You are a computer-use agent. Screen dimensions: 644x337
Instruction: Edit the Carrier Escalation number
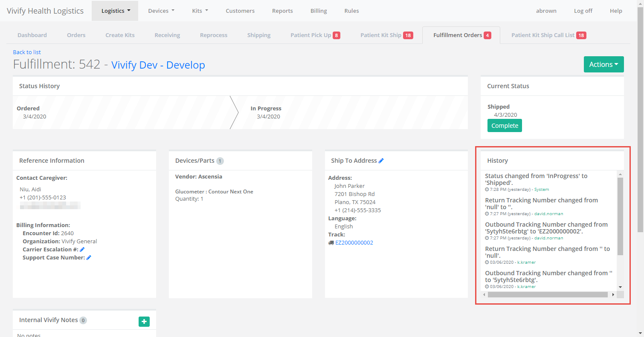tap(82, 249)
